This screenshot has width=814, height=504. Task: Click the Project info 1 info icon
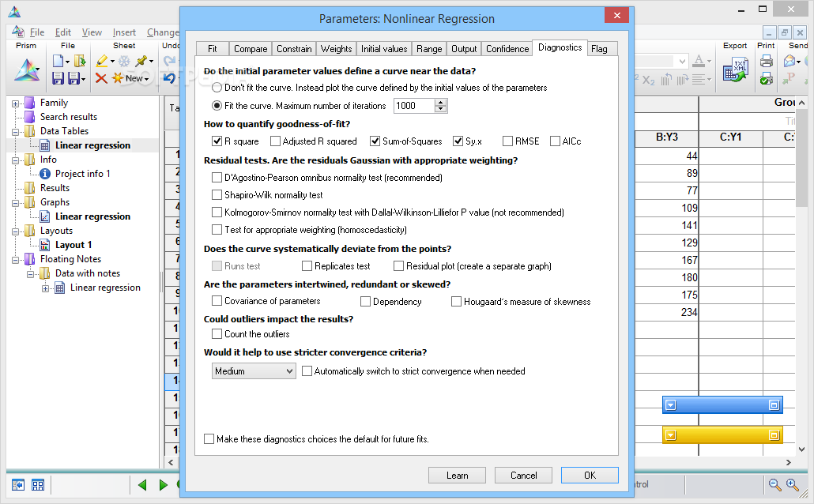coord(45,174)
